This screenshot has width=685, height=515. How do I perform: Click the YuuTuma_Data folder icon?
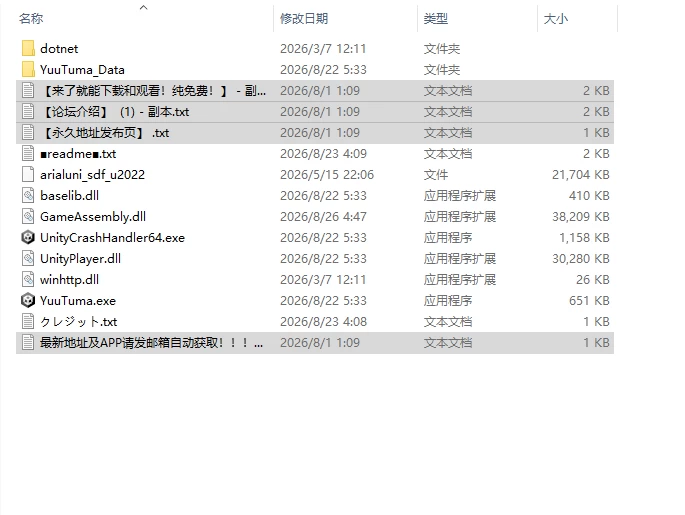[28, 69]
